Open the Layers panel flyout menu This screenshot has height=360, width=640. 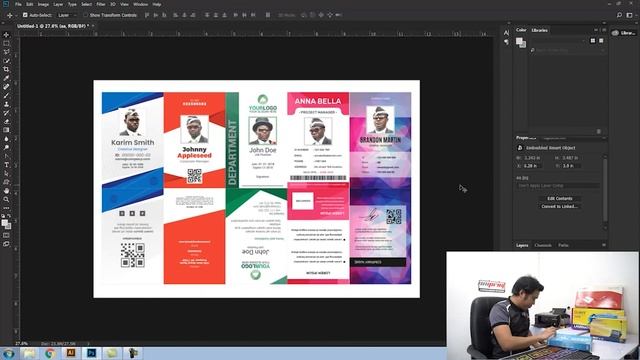coord(604,245)
